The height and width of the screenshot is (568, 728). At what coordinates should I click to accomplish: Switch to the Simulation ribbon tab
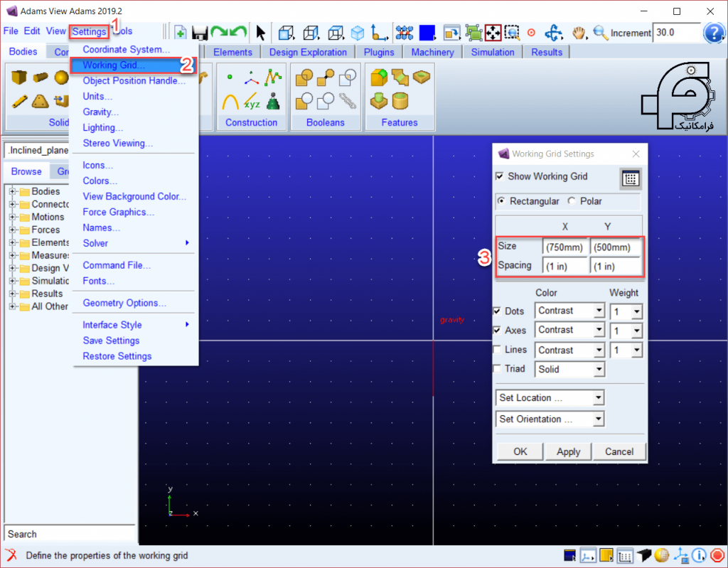point(493,52)
